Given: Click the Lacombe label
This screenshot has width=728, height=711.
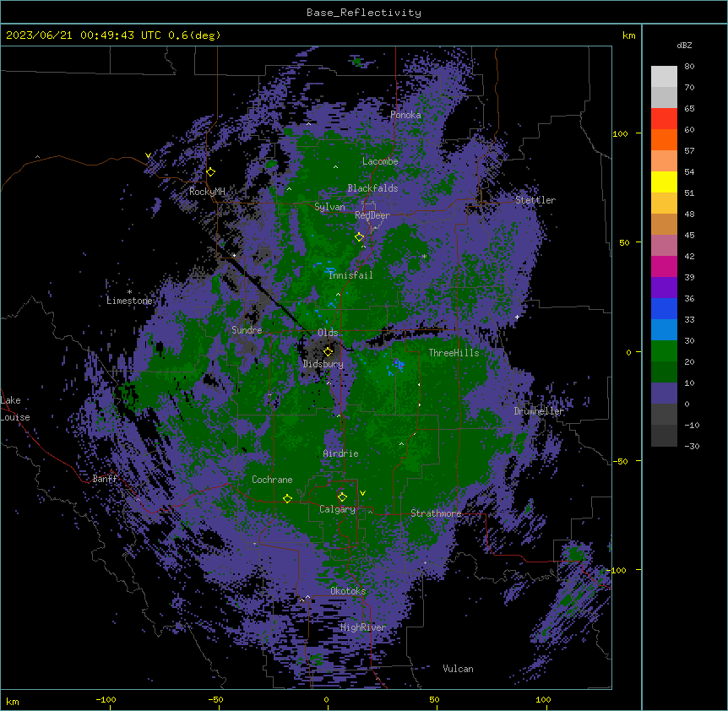Looking at the screenshot, I should click(x=380, y=161).
